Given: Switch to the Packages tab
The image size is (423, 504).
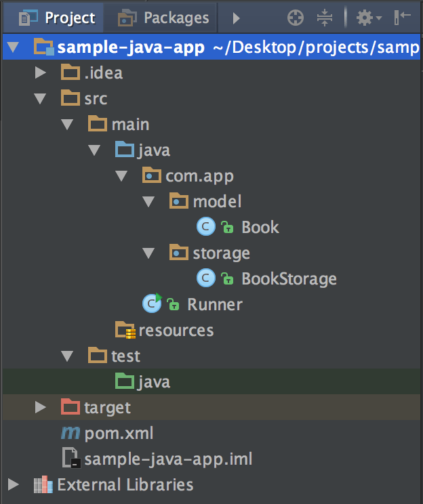Looking at the screenshot, I should [x=160, y=18].
